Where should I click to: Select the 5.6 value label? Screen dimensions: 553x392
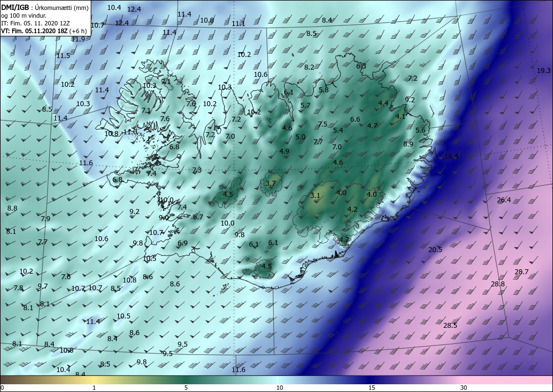coord(420,130)
